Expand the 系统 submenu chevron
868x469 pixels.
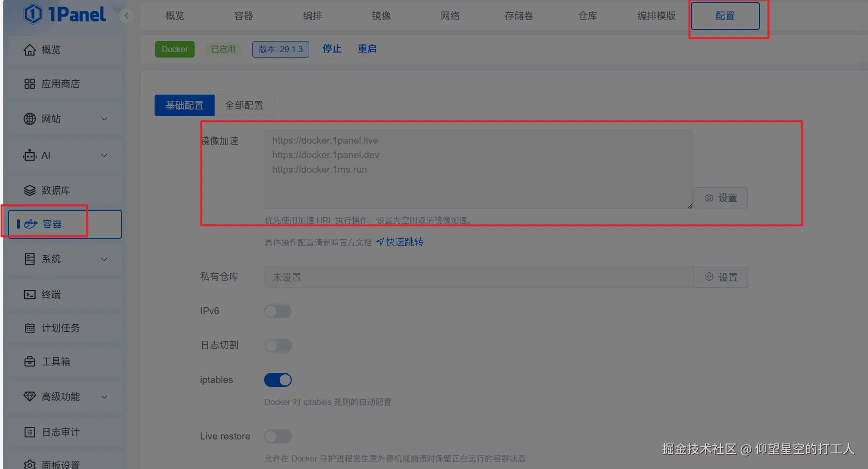105,259
